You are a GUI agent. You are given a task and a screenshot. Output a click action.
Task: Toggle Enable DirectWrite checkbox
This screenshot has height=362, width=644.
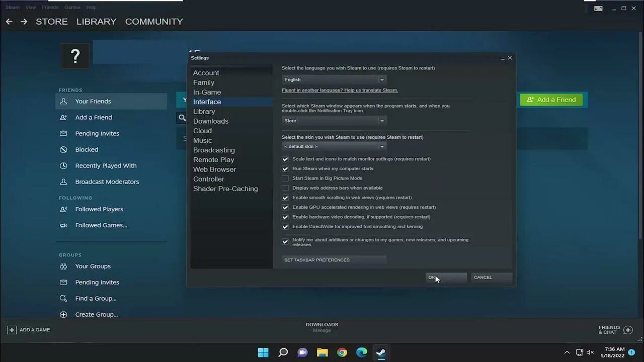(285, 226)
